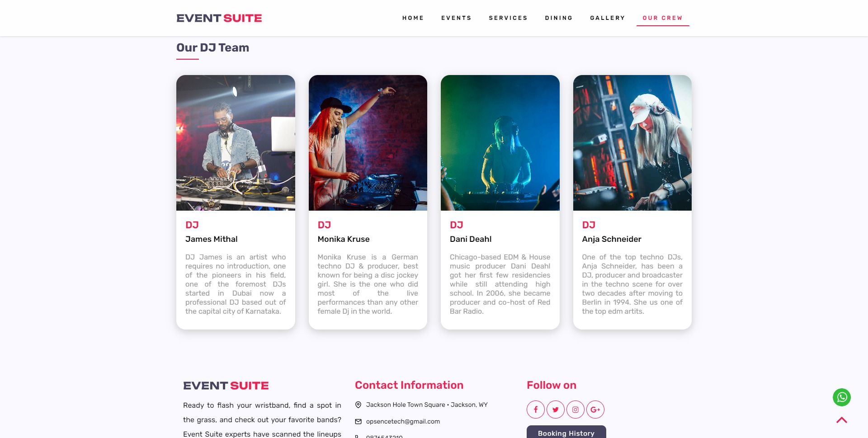The image size is (868, 438).
Task: Select the Our Crew tab
Action: [x=663, y=18]
